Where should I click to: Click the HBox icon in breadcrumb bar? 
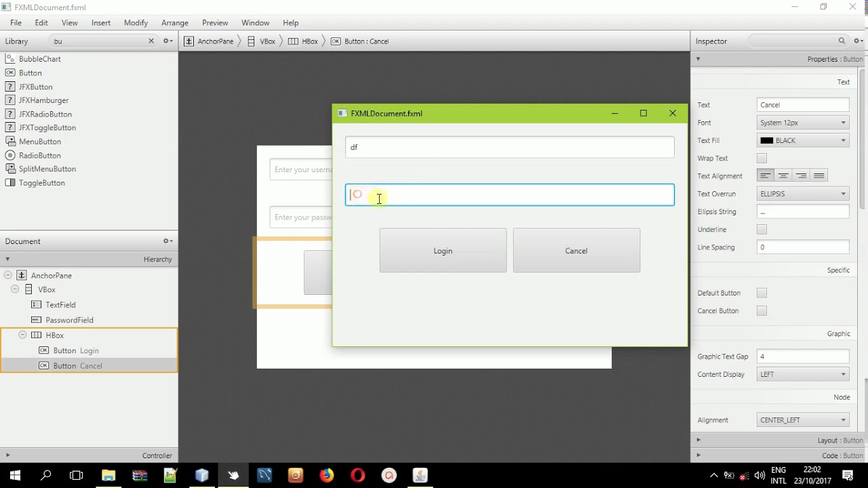(x=293, y=41)
